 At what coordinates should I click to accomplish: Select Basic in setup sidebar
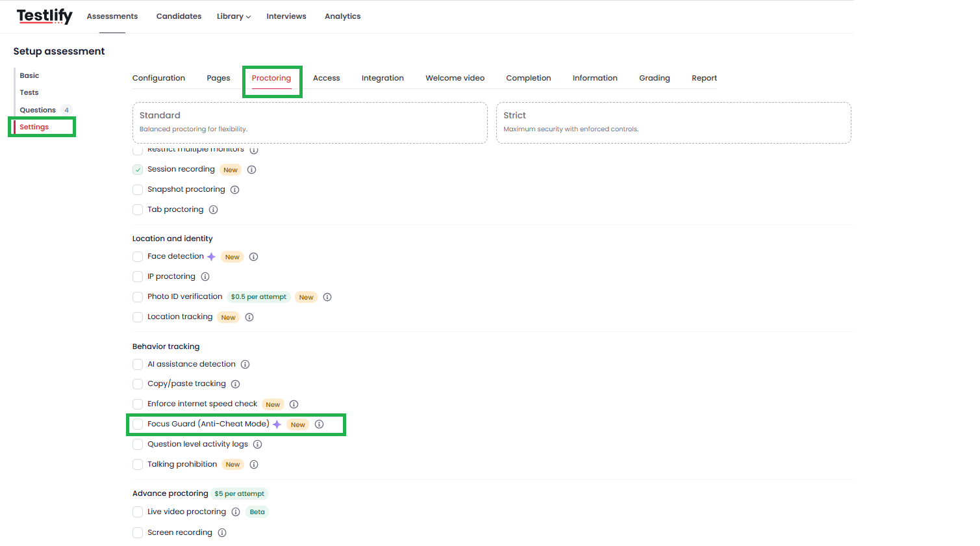tap(29, 75)
